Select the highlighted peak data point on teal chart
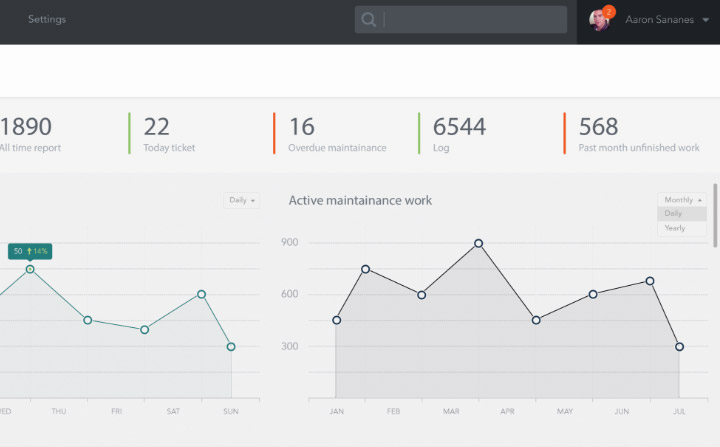The image size is (720, 447). (x=30, y=269)
